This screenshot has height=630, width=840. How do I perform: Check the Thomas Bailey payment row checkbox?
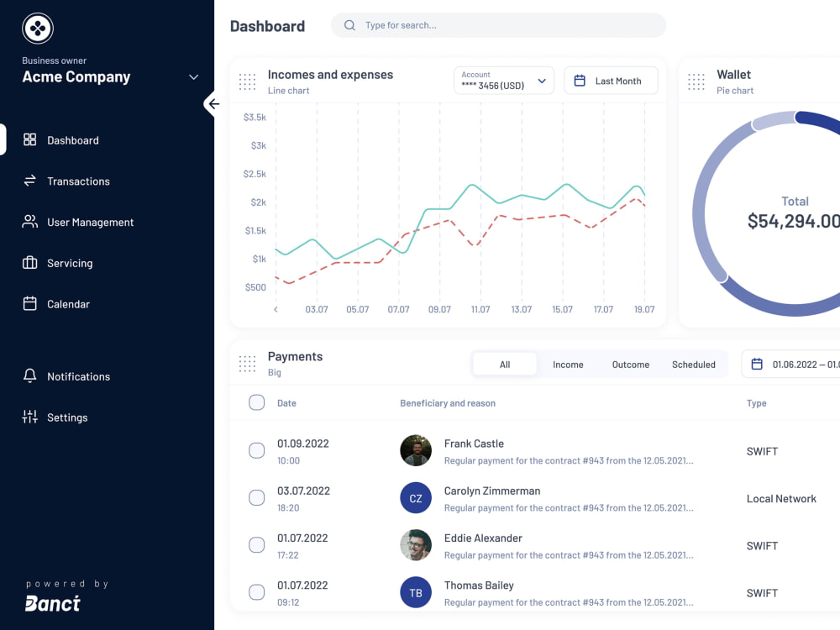256,592
